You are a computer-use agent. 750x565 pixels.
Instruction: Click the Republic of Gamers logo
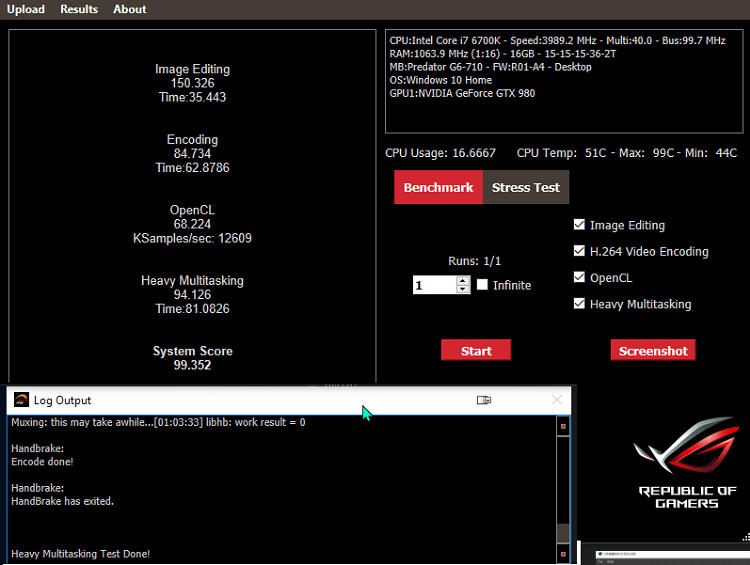[687, 463]
